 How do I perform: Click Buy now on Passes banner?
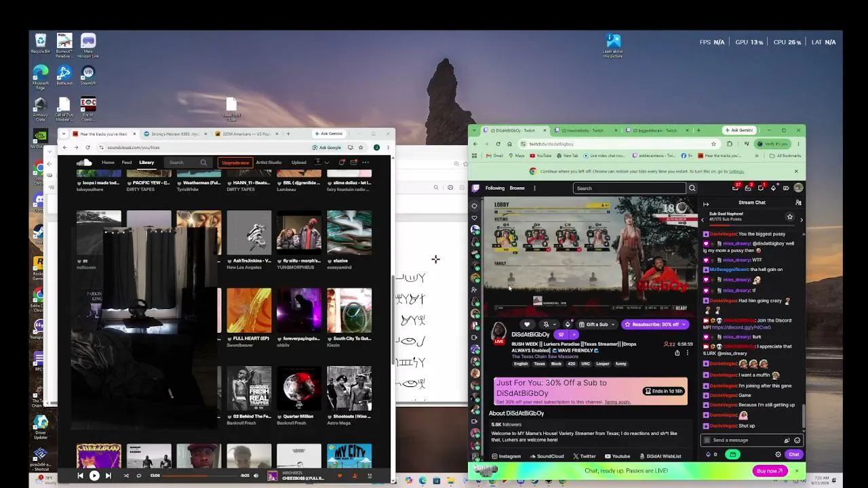[x=770, y=470]
